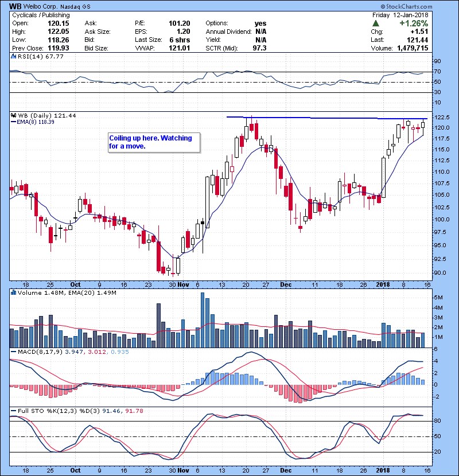Click the 5M volume axis label
459x476 pixels.
(438, 298)
